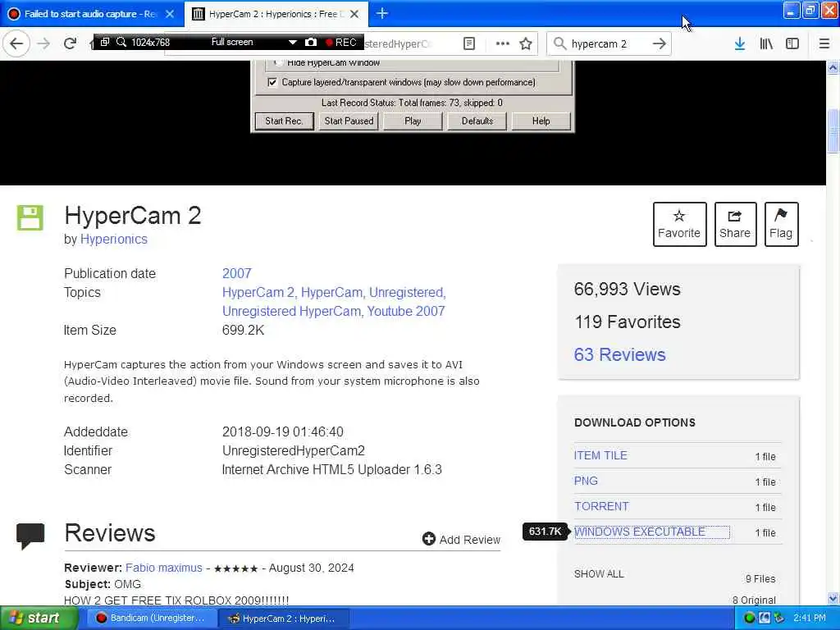Submit search with arrow next to hypercam 2
The height and width of the screenshot is (630, 840).
click(x=659, y=43)
